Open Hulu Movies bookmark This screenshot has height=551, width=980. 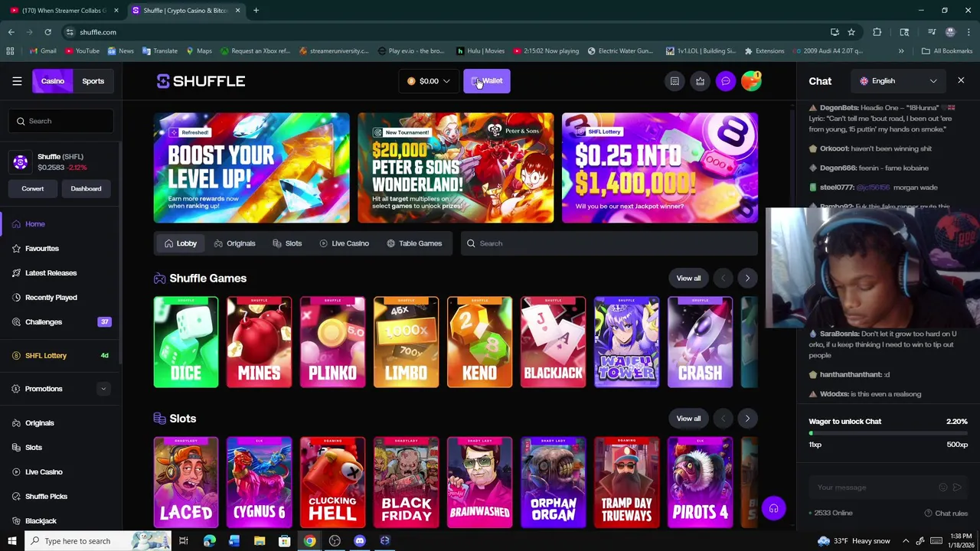coord(480,51)
